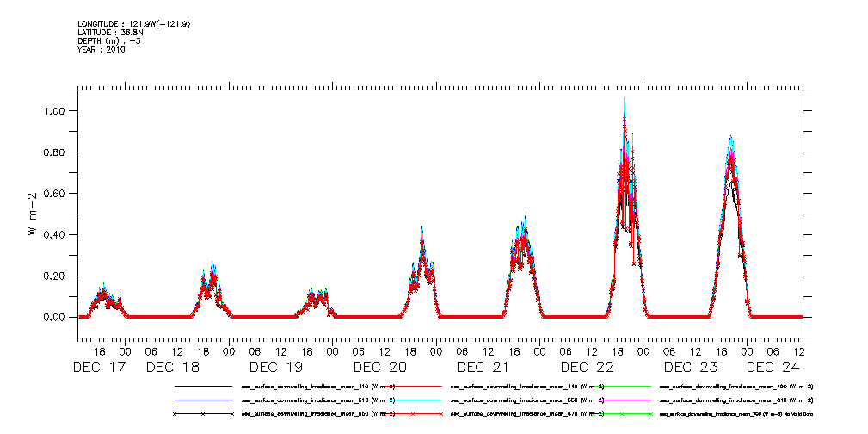Click the magenta legend line sample
The image size is (868, 434).
pyautogui.click(x=622, y=400)
